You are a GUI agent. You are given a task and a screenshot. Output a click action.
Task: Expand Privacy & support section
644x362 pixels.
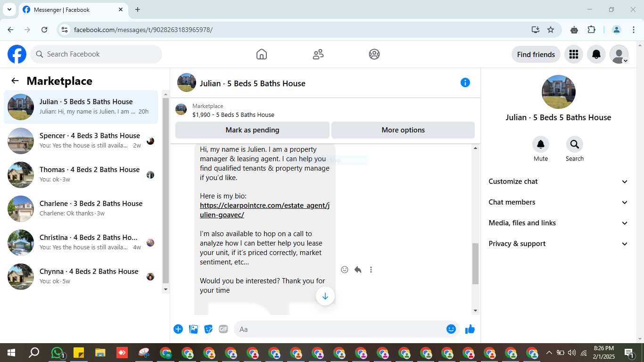(559, 244)
